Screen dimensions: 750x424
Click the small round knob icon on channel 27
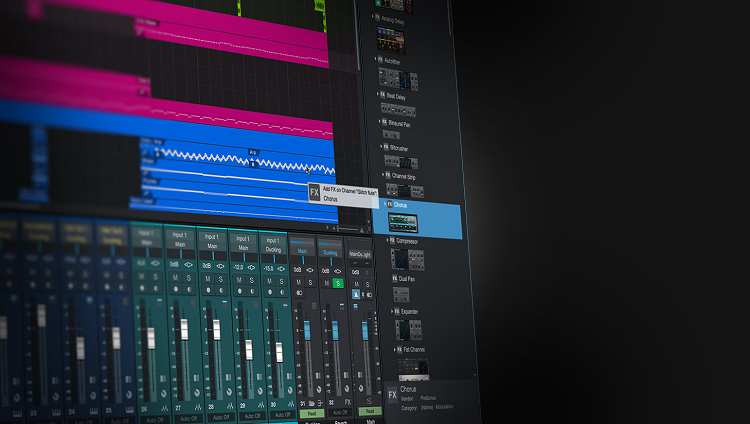(197, 393)
